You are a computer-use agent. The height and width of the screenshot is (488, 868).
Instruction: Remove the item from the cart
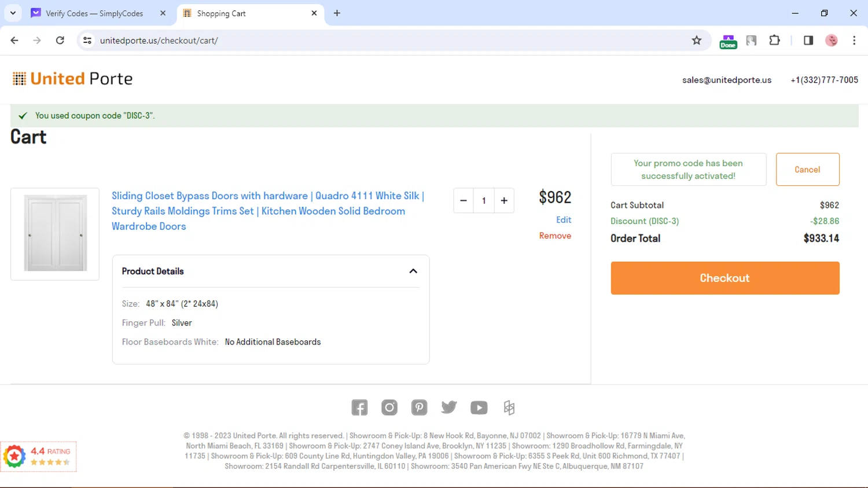pyautogui.click(x=555, y=236)
